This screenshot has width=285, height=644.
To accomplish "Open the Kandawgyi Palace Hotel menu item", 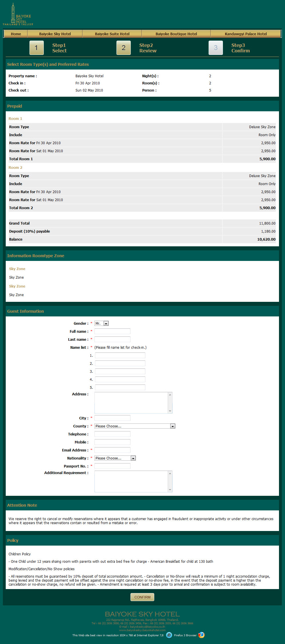I will pyautogui.click(x=246, y=34).
